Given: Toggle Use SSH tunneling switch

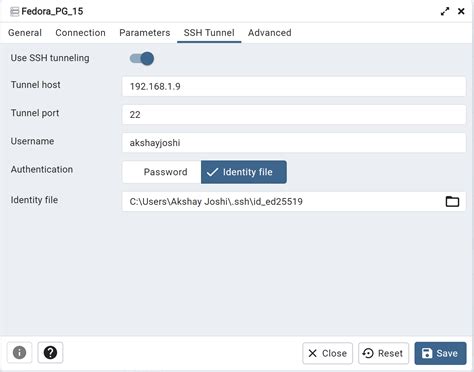Looking at the screenshot, I should (142, 59).
